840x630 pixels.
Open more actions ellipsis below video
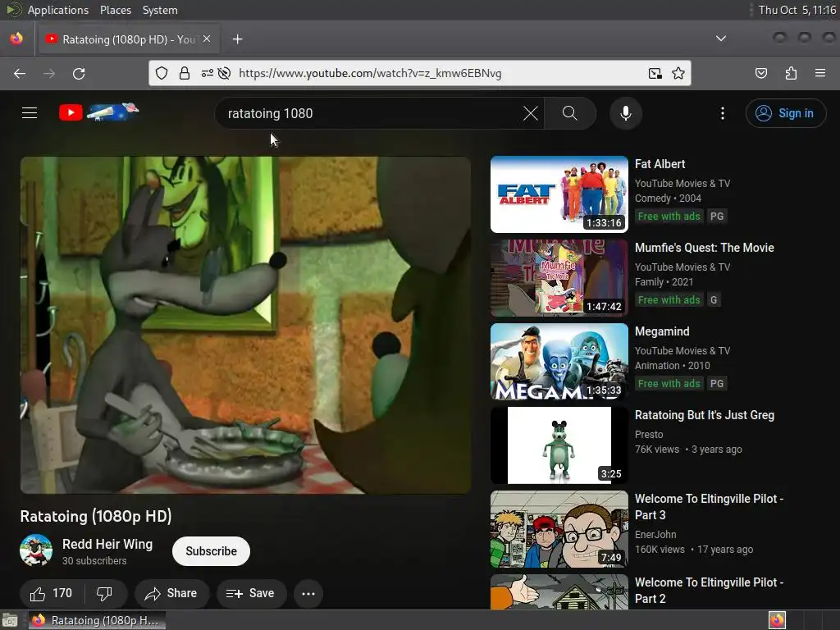point(308,593)
